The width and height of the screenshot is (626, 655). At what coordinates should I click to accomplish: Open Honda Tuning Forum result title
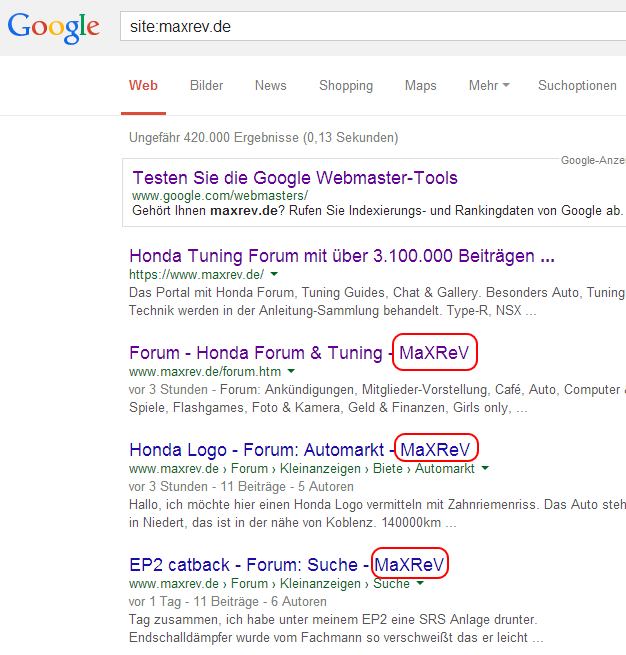click(342, 256)
